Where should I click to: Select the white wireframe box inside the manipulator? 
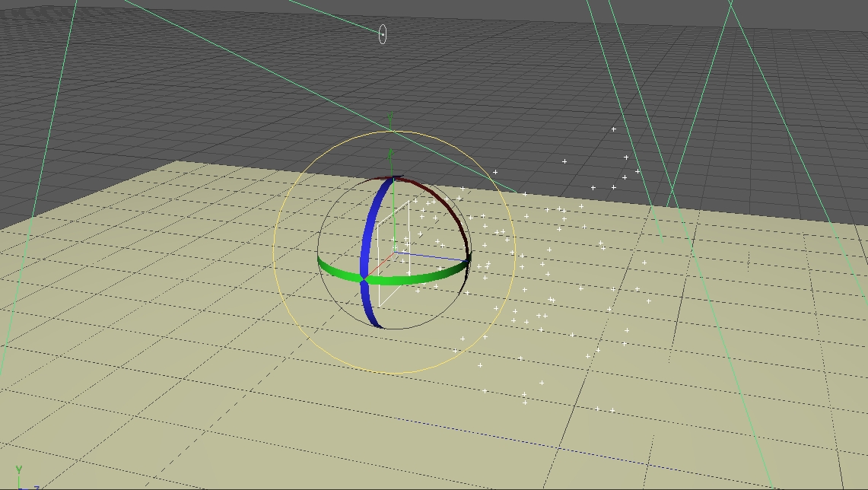tap(394, 253)
